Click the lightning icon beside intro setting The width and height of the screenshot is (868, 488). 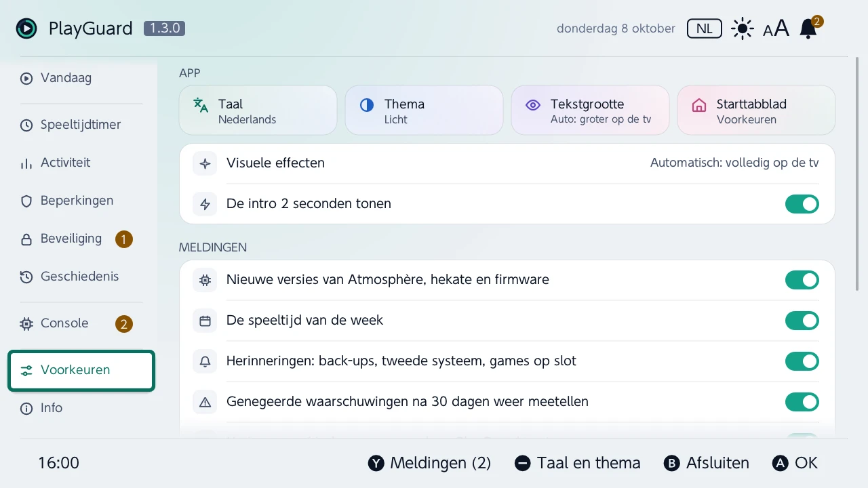click(205, 204)
